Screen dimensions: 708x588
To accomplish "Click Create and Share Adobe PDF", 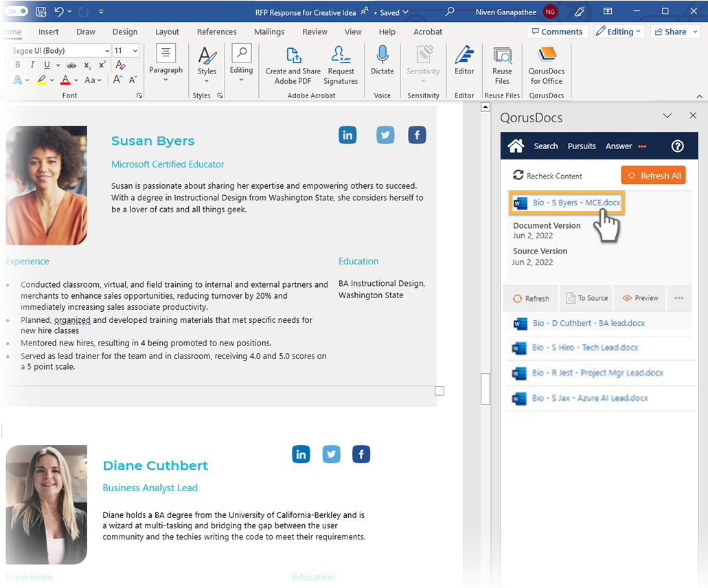I will pyautogui.click(x=293, y=66).
